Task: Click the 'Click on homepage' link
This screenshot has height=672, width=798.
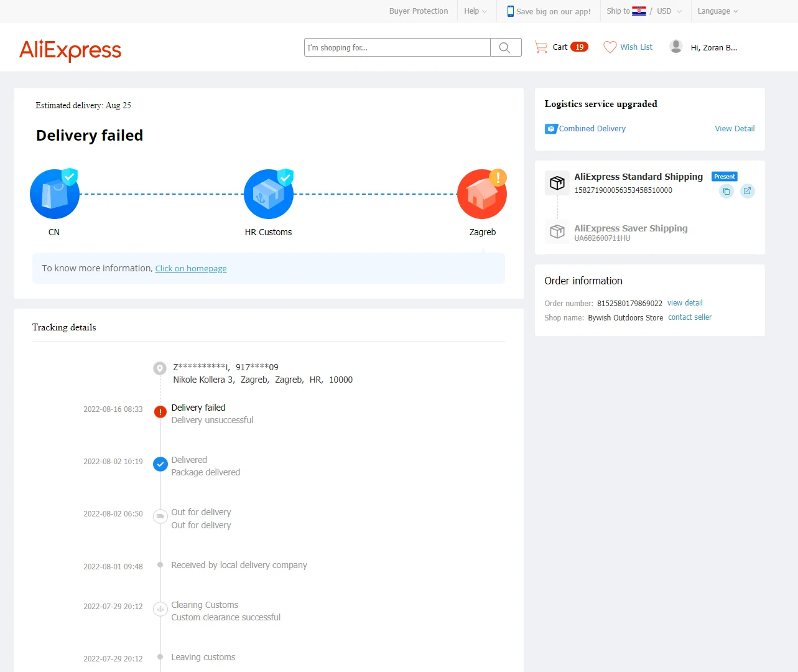Action: [x=191, y=269]
